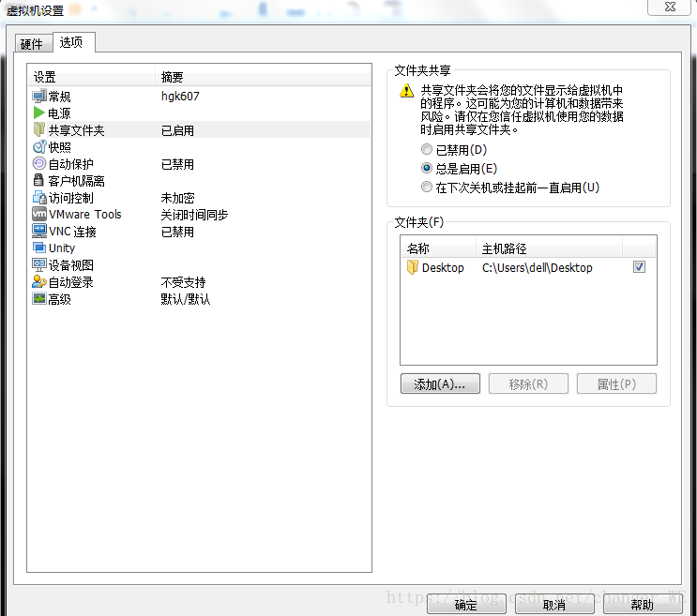Click the Desktop folder name text
The image size is (697, 616).
pos(443,267)
